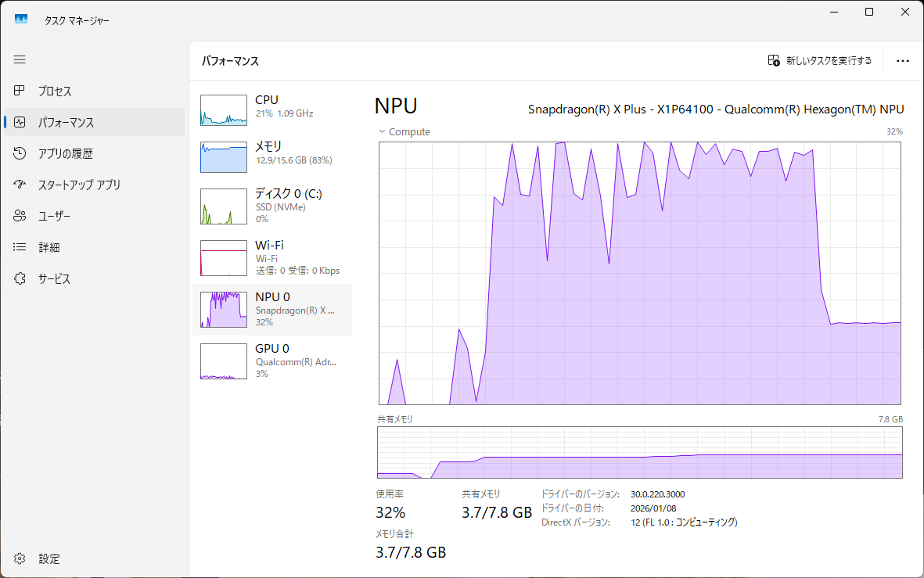
Task: Click the パフォーマンス page heading
Action: [x=230, y=61]
